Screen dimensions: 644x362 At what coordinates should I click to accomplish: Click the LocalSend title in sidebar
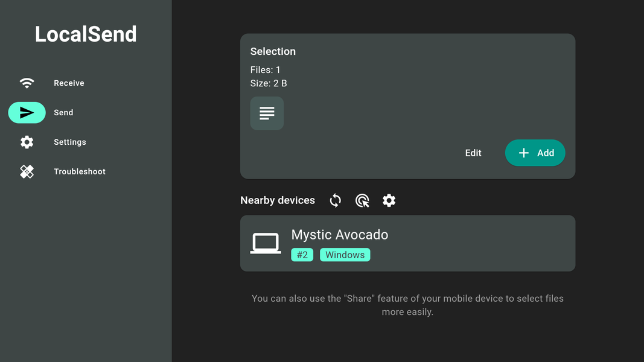click(x=86, y=34)
